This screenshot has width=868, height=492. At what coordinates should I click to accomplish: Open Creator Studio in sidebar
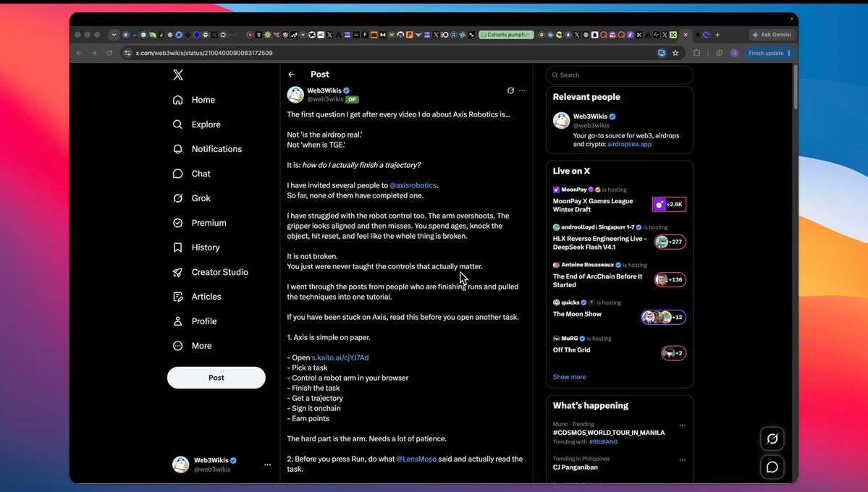click(x=211, y=272)
